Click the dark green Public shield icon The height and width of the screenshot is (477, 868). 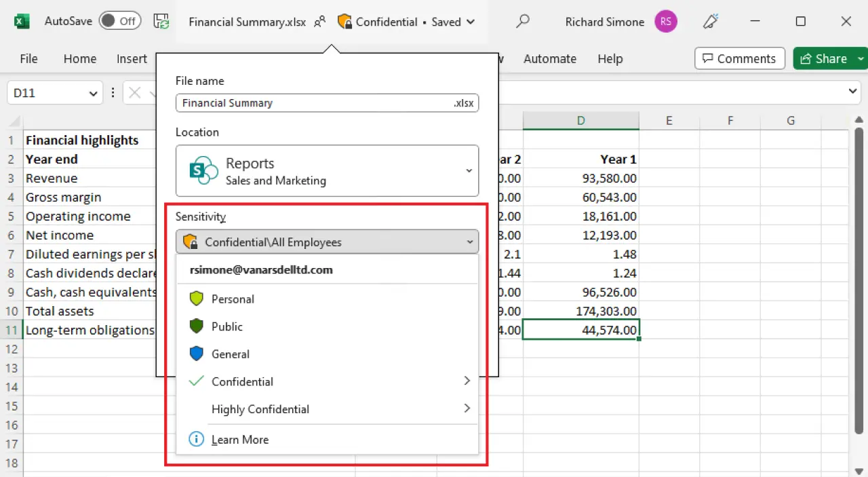196,326
